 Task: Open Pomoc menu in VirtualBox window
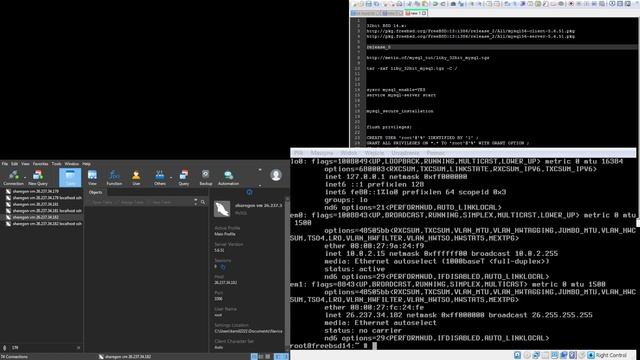(436, 153)
